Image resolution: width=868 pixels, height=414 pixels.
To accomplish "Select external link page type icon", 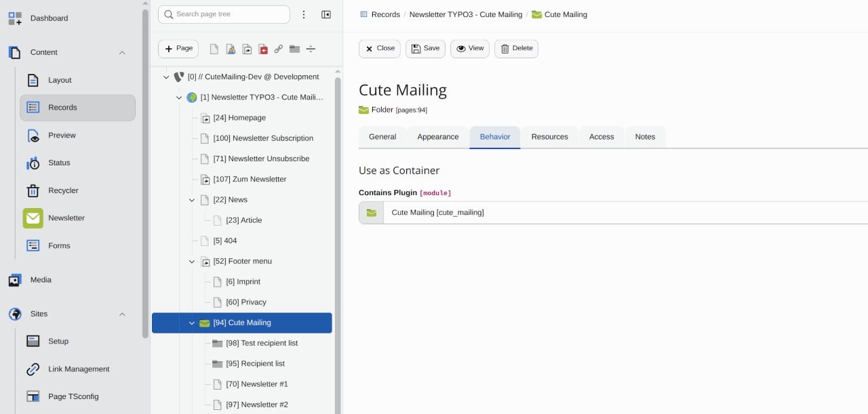I will point(279,49).
